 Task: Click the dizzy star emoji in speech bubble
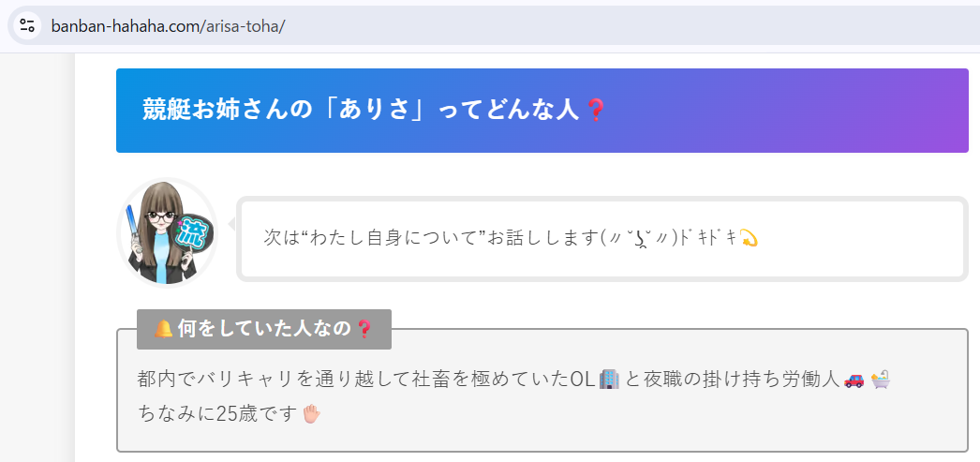click(x=748, y=238)
